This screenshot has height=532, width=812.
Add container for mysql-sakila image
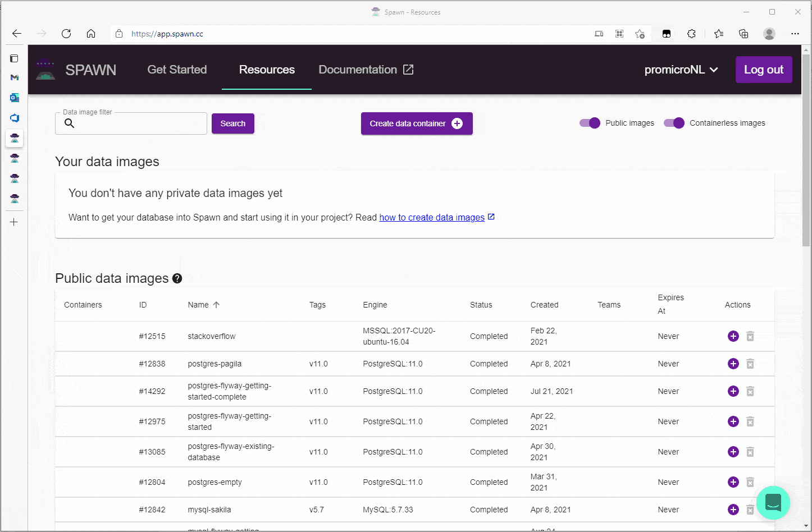(x=733, y=510)
